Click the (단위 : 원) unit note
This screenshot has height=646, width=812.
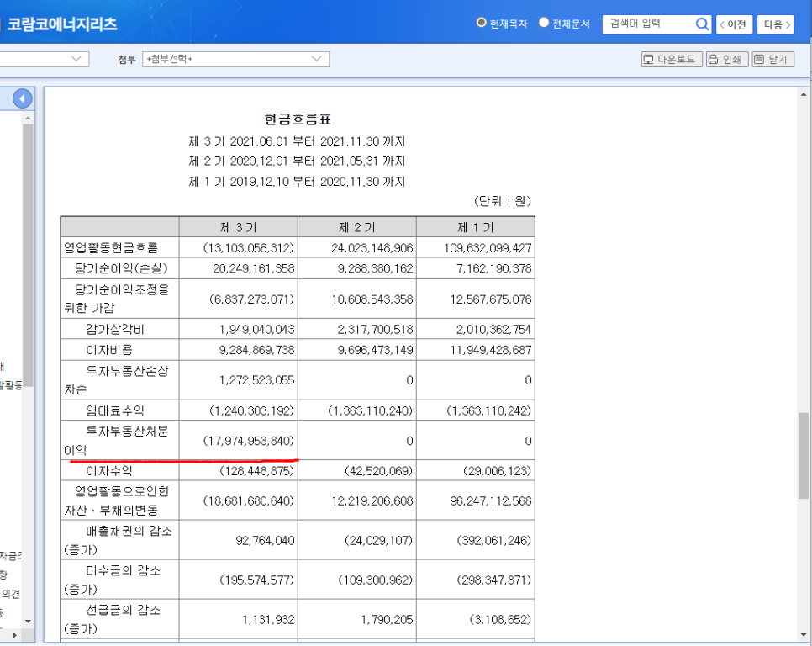pos(503,201)
